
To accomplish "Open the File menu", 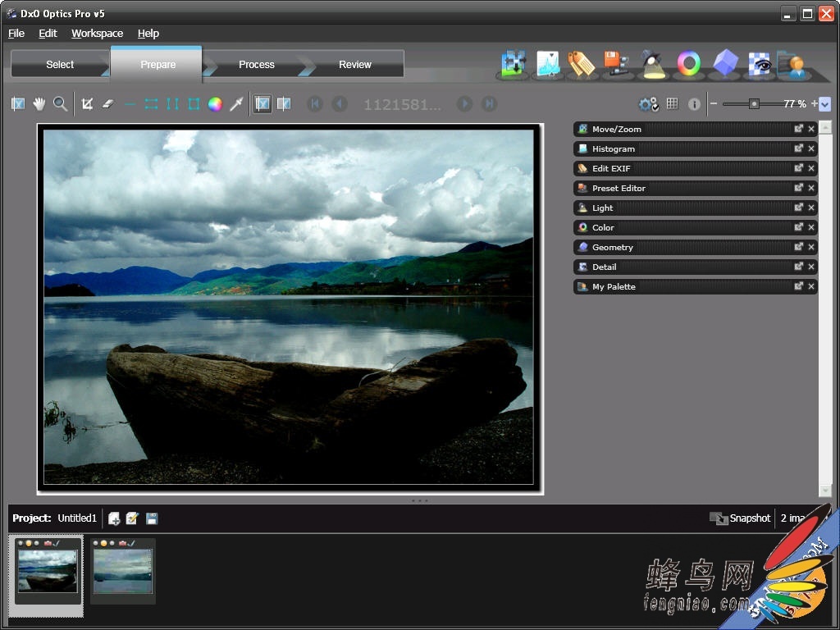I will 16,33.
